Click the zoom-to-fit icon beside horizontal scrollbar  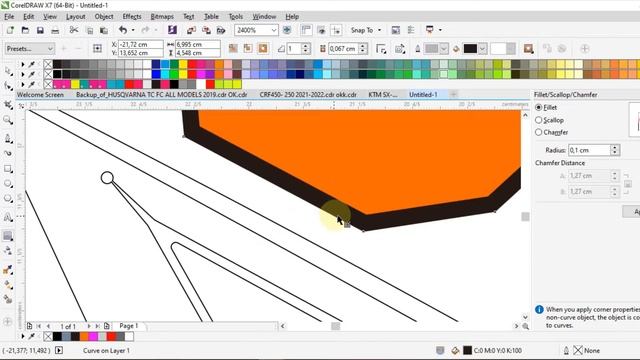pos(525,326)
